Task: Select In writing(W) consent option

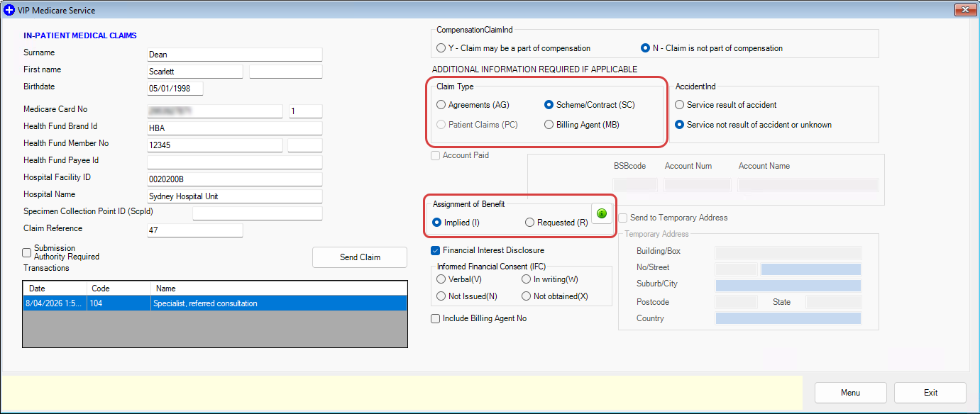Action: coord(526,279)
